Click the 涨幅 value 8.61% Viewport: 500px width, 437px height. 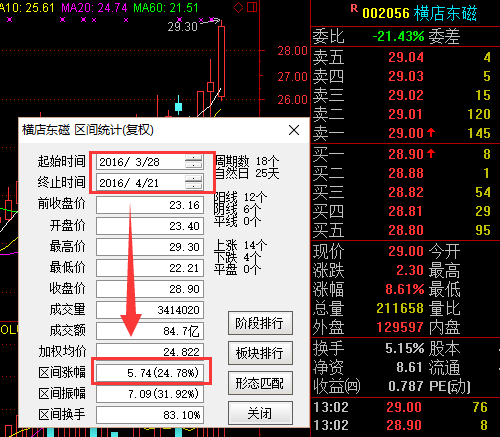[405, 289]
